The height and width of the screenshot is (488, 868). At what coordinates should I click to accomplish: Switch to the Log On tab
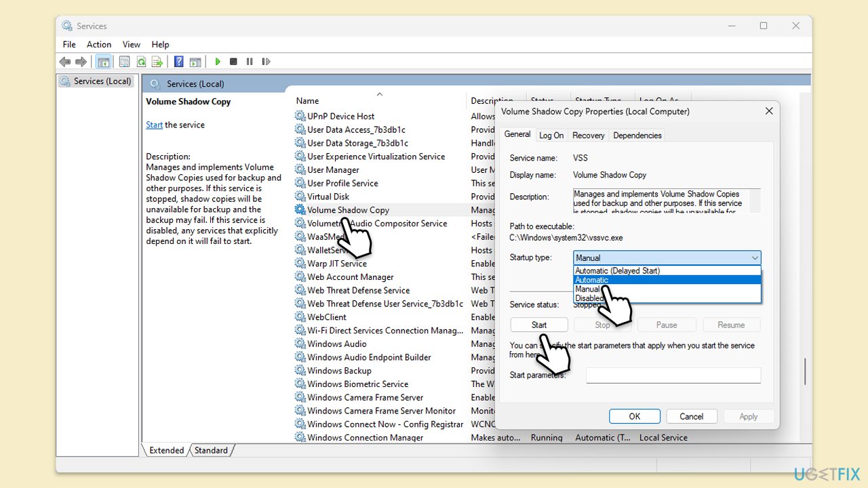pos(551,136)
